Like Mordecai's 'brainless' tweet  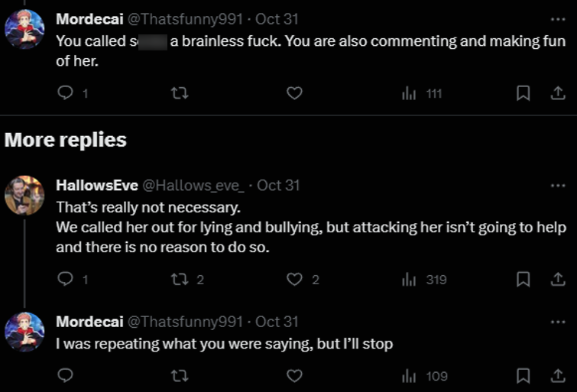pyautogui.click(x=294, y=93)
